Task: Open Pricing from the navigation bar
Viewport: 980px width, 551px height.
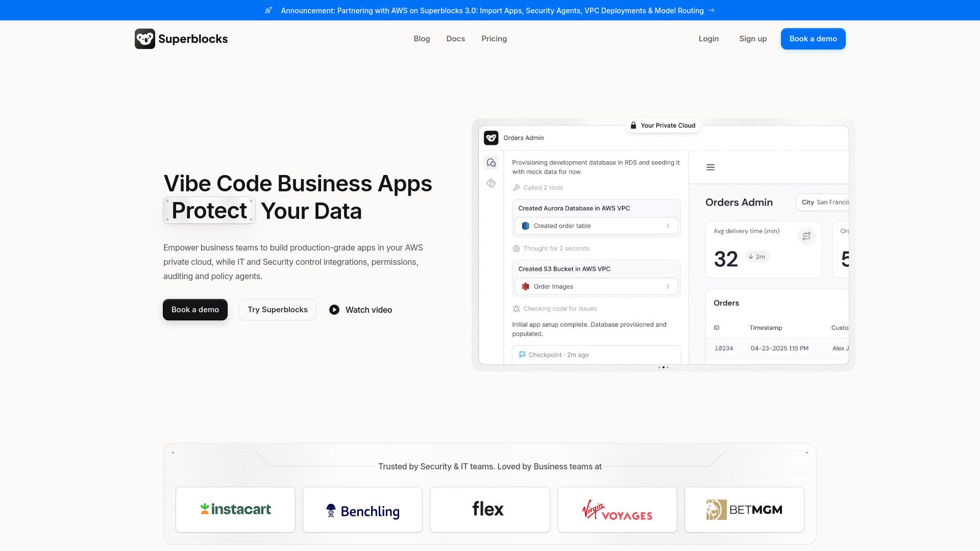Action: click(494, 39)
